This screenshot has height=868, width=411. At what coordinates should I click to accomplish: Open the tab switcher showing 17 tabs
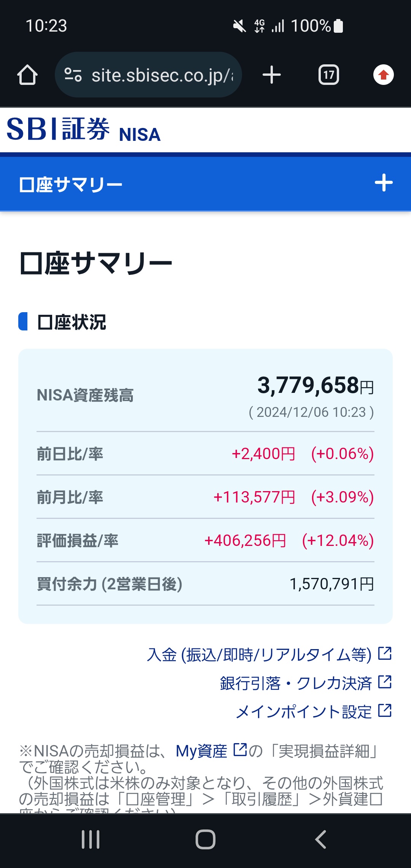[329, 75]
